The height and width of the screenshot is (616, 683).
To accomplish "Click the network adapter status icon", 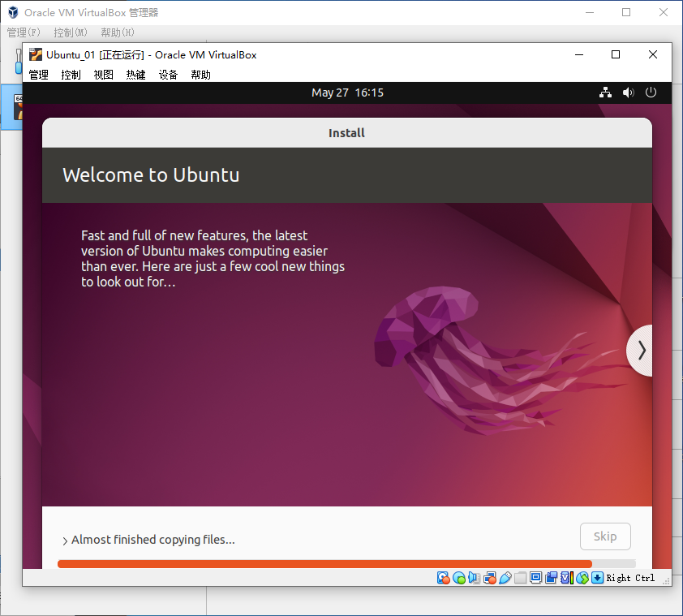I will (490, 578).
